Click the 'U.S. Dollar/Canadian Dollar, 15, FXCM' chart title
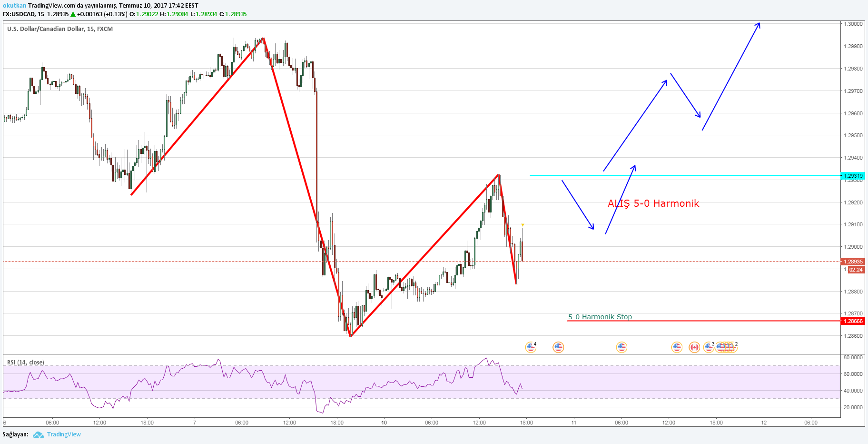This screenshot has width=868, height=444. [x=60, y=29]
